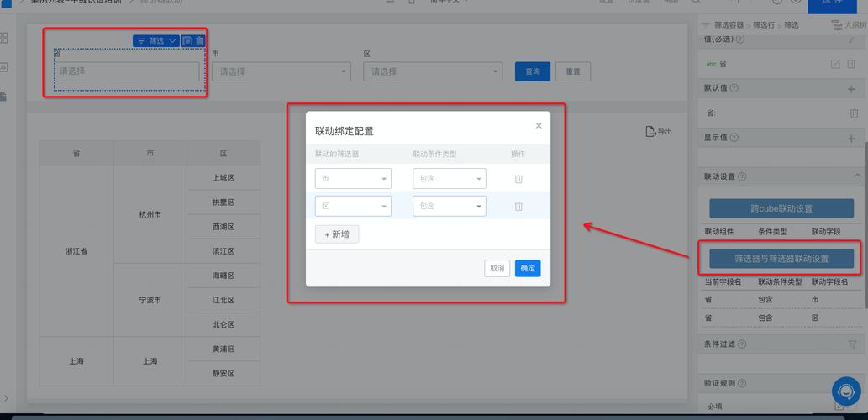Open the customer service chat bubble
Viewport: 868px width, 420px height.
[846, 391]
